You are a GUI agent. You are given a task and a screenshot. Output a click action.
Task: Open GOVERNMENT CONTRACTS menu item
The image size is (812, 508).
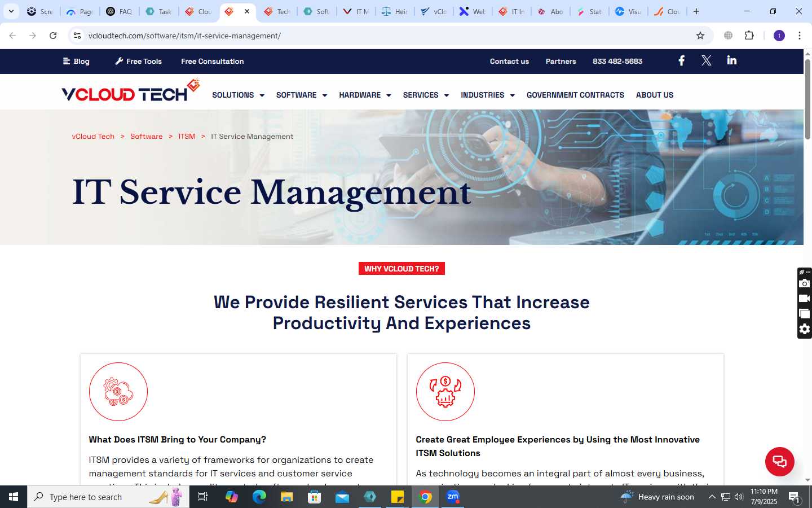coord(575,95)
